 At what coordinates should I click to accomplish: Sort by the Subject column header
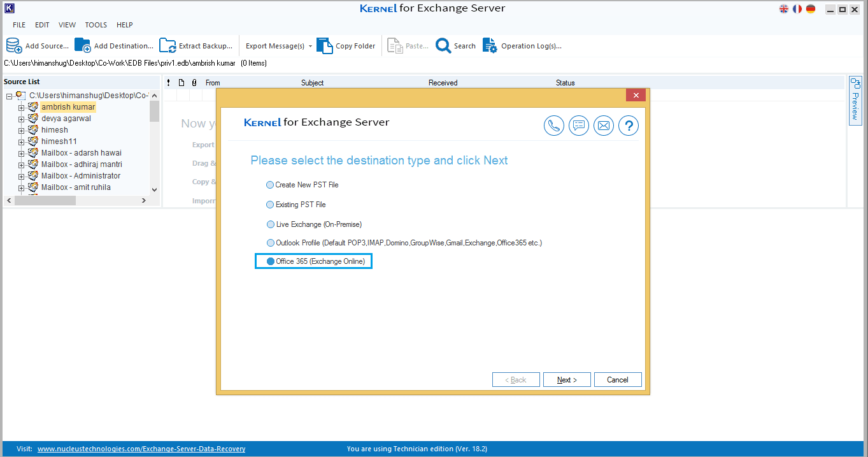point(312,83)
